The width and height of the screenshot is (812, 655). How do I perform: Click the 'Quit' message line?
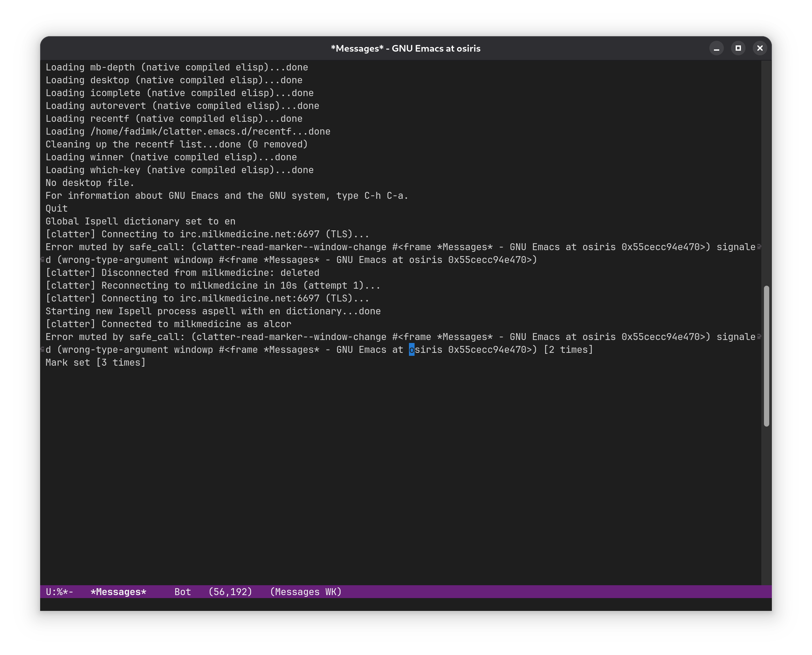click(57, 208)
